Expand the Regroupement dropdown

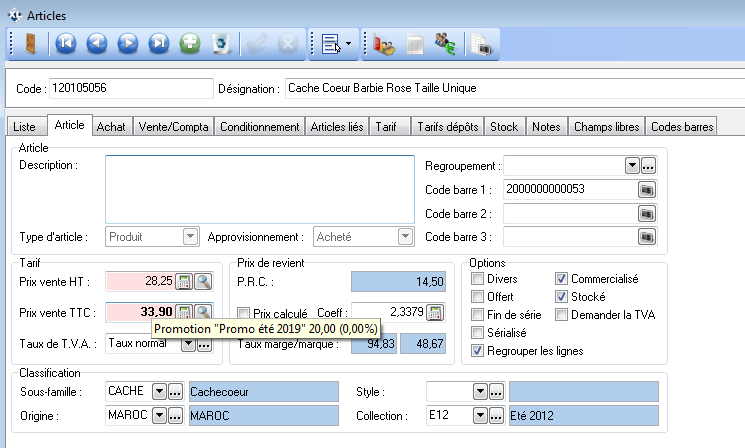(x=632, y=165)
